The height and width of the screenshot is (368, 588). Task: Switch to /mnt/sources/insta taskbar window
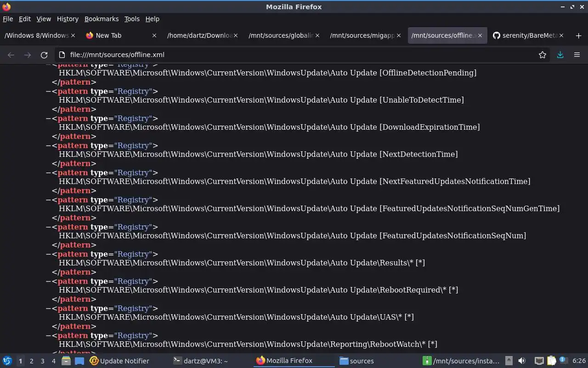click(461, 361)
